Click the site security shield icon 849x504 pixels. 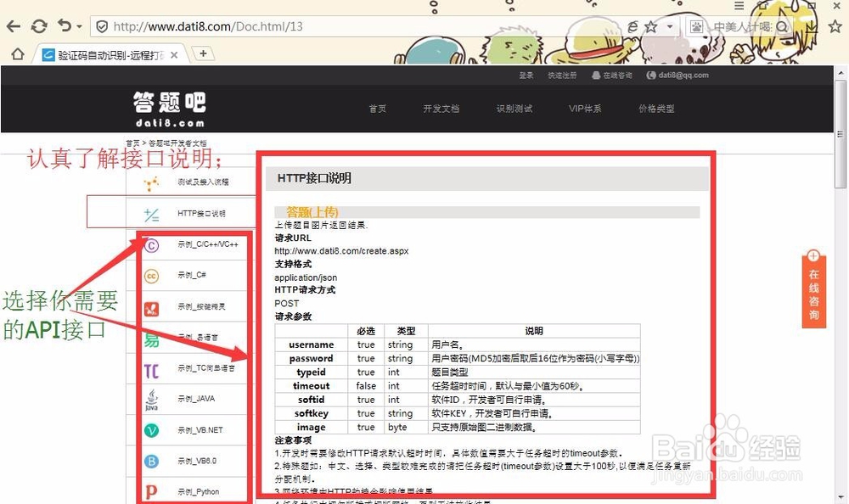coord(101,26)
